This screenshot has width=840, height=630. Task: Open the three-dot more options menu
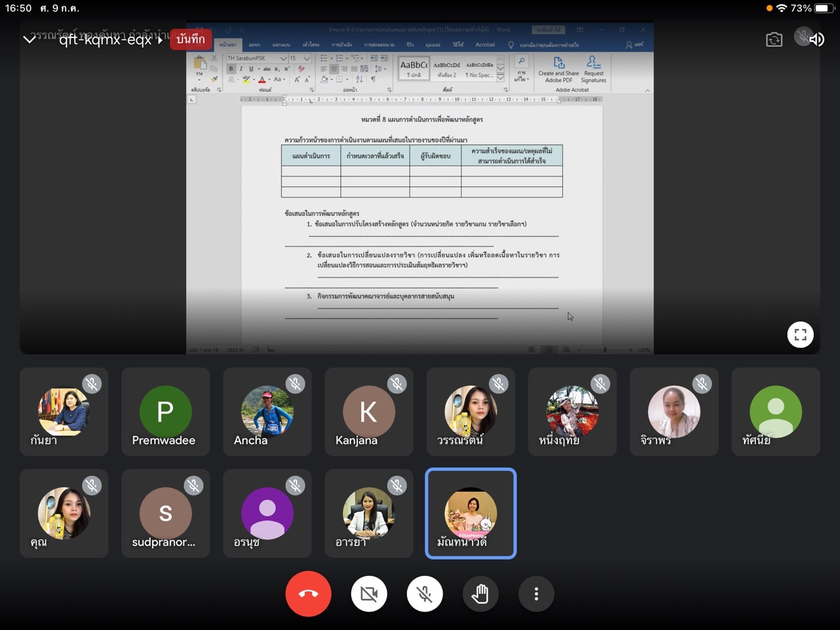536,594
